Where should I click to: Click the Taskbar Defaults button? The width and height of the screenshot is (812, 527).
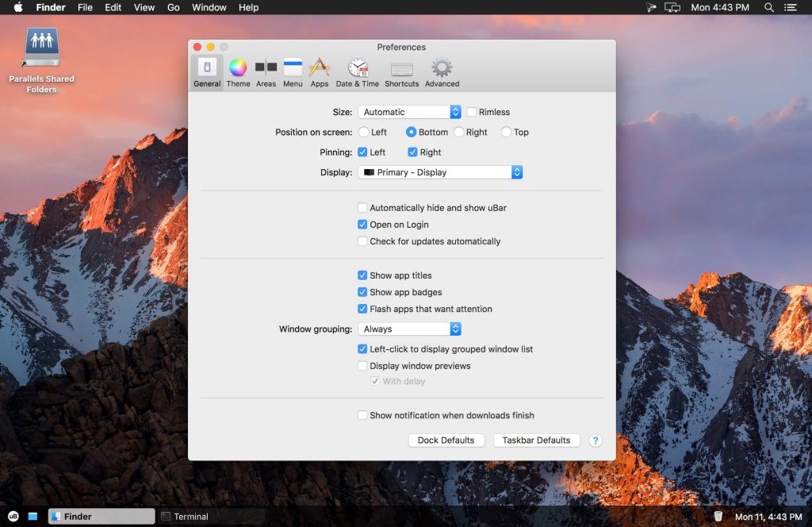536,440
